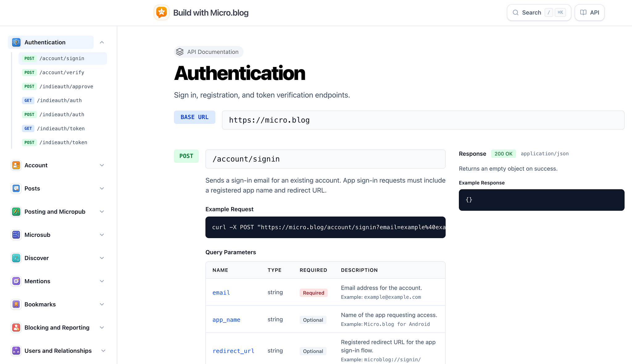Click the Authentication shield icon
The image size is (632, 364).
(16, 42)
